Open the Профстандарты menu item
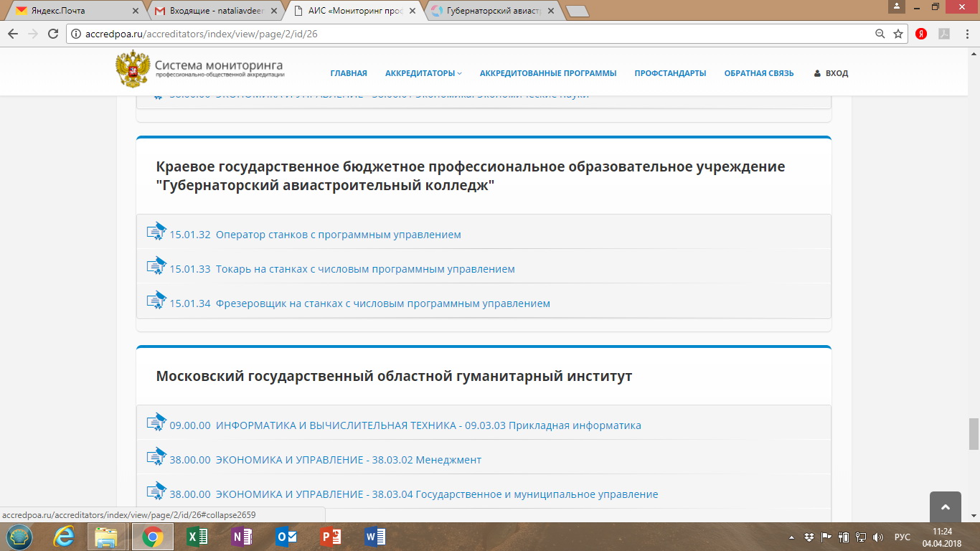Screen dimensions: 980x551 click(x=670, y=73)
